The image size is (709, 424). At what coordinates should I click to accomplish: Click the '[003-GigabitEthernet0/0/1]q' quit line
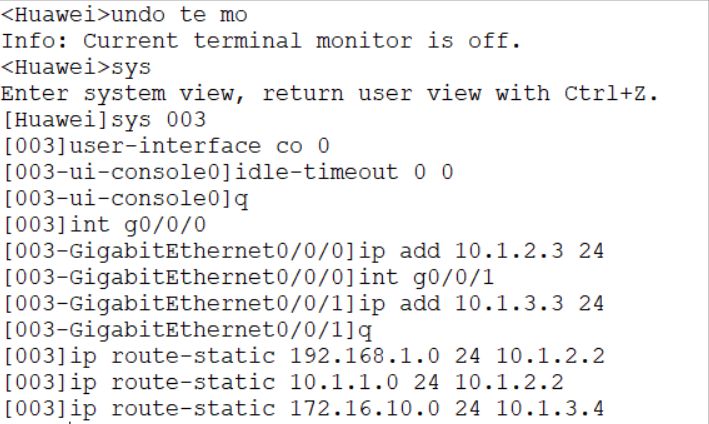187,330
